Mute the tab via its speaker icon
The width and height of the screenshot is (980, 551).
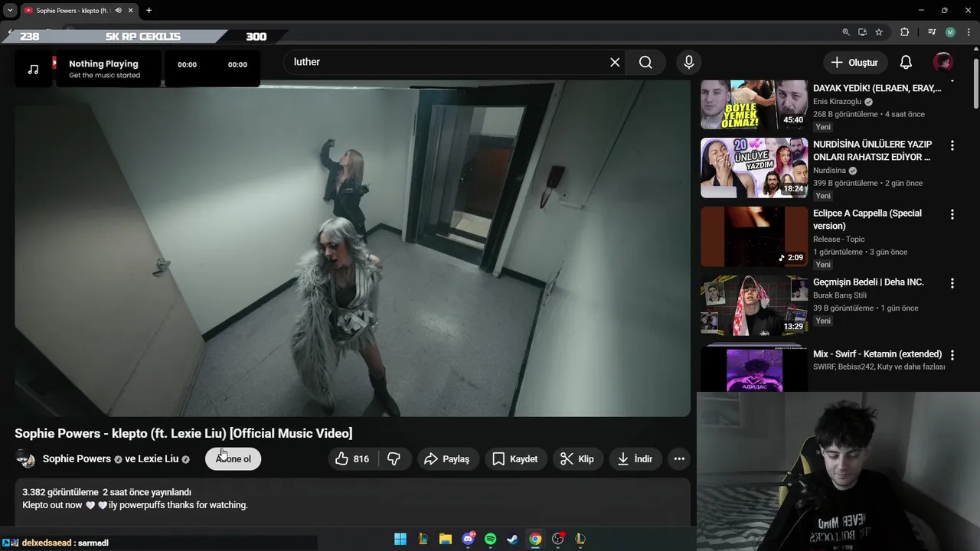pyautogui.click(x=118, y=11)
